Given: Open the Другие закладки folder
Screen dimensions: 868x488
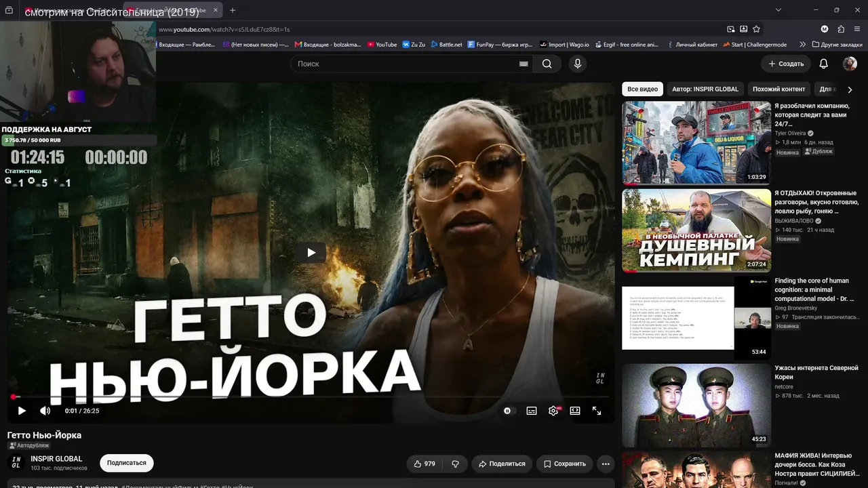Looking at the screenshot, I should pos(837,45).
